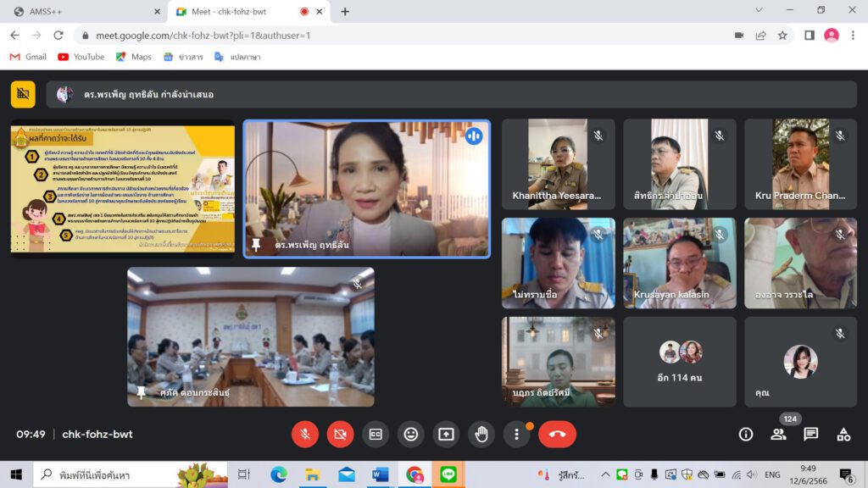Open meeting details info icon
The width and height of the screenshot is (868, 488).
click(x=746, y=435)
